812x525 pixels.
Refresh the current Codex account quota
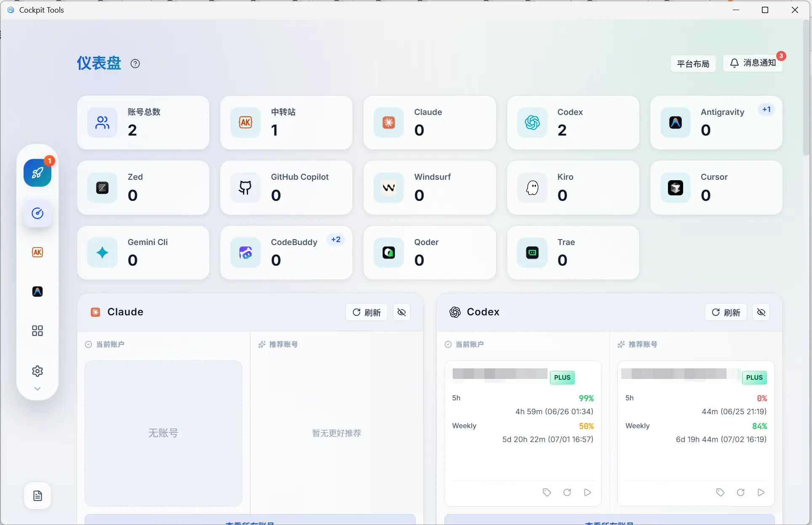567,492
